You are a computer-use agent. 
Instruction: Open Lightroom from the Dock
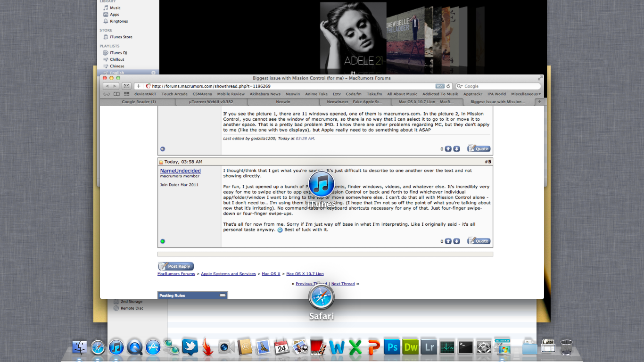click(429, 348)
